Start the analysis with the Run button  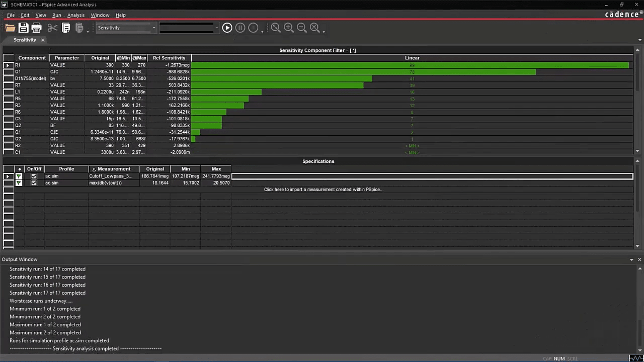coord(227,28)
